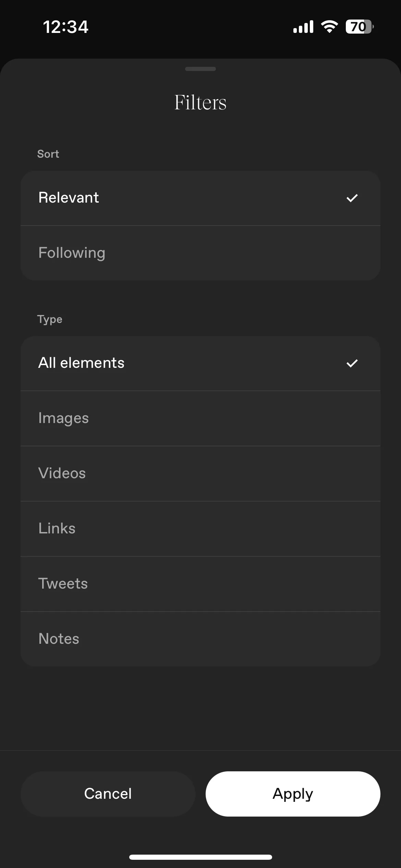Choose Following as sort order
The width and height of the screenshot is (401, 868).
pos(200,253)
